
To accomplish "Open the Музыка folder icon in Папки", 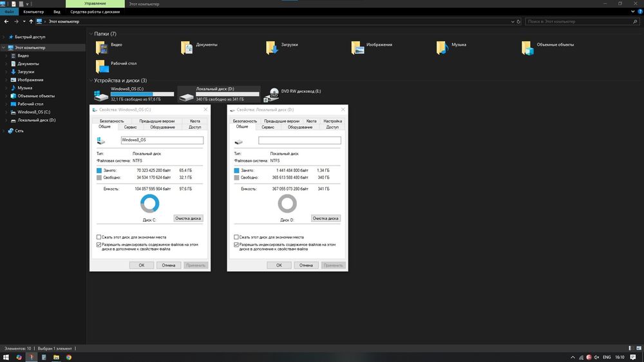I will 442,48.
